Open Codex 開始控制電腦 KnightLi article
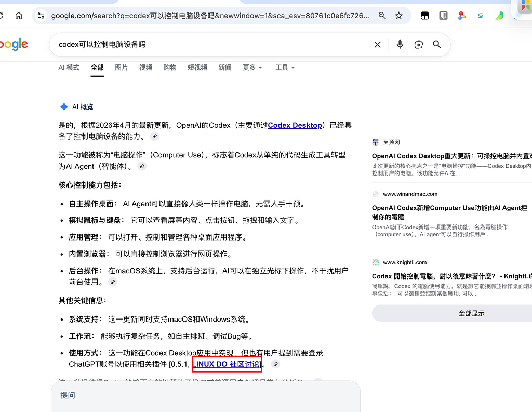532x412 pixels. click(452, 276)
